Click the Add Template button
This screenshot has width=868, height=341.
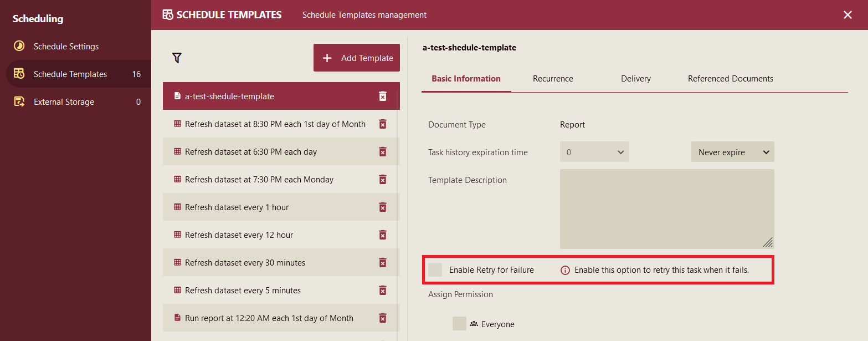pyautogui.click(x=357, y=58)
